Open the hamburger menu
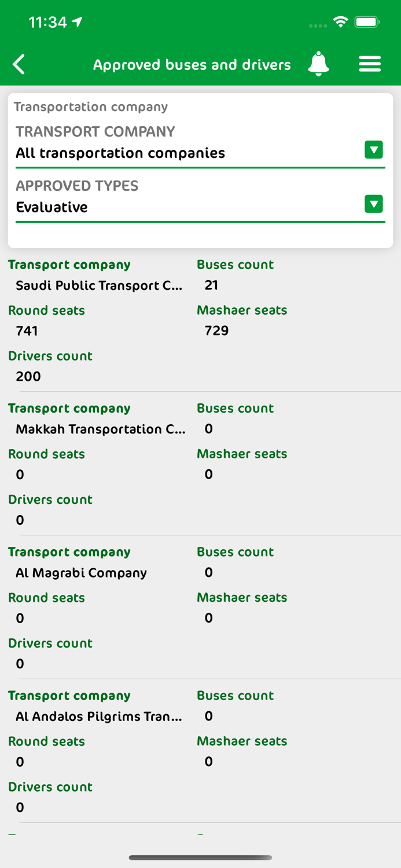 click(x=370, y=64)
